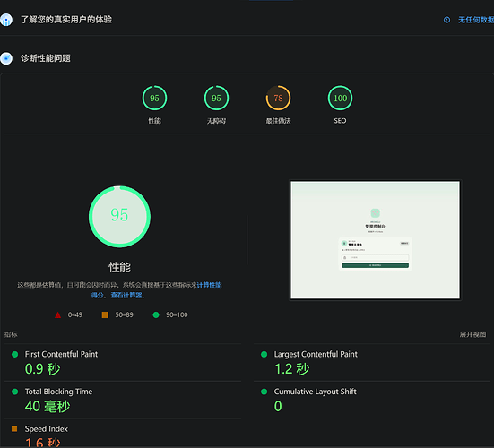Click the Speed Index metric label
Image resolution: width=494 pixels, height=448 pixels.
point(47,429)
